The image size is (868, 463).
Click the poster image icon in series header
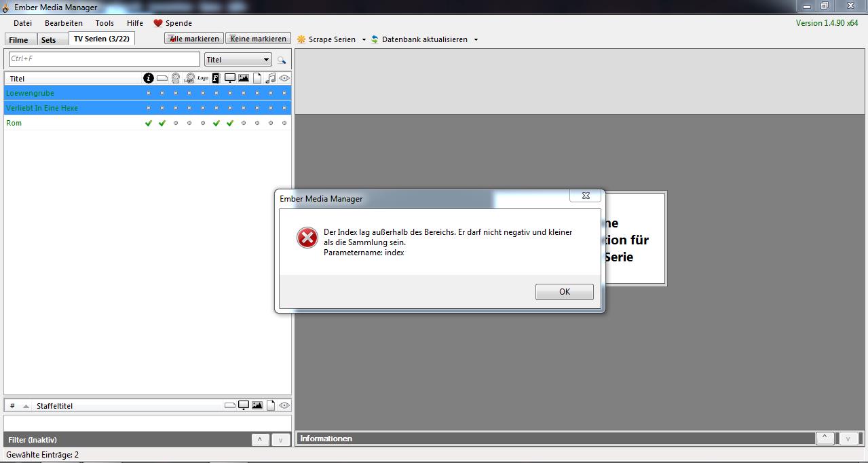(x=244, y=78)
